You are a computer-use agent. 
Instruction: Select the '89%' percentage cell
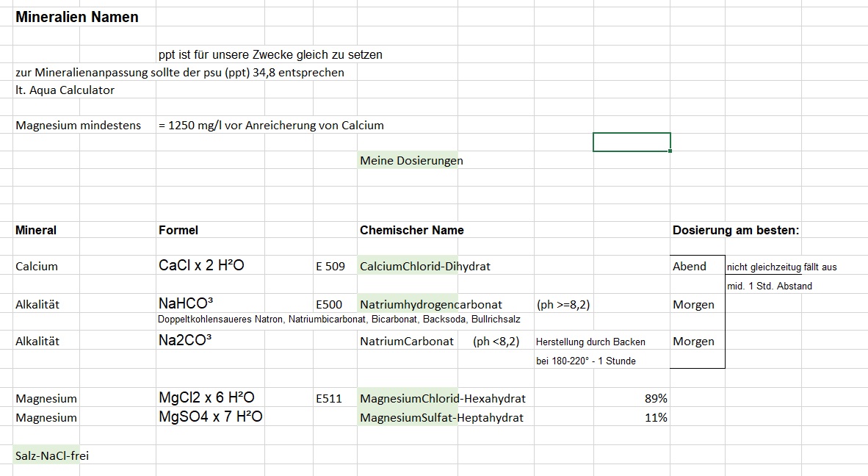click(x=655, y=398)
